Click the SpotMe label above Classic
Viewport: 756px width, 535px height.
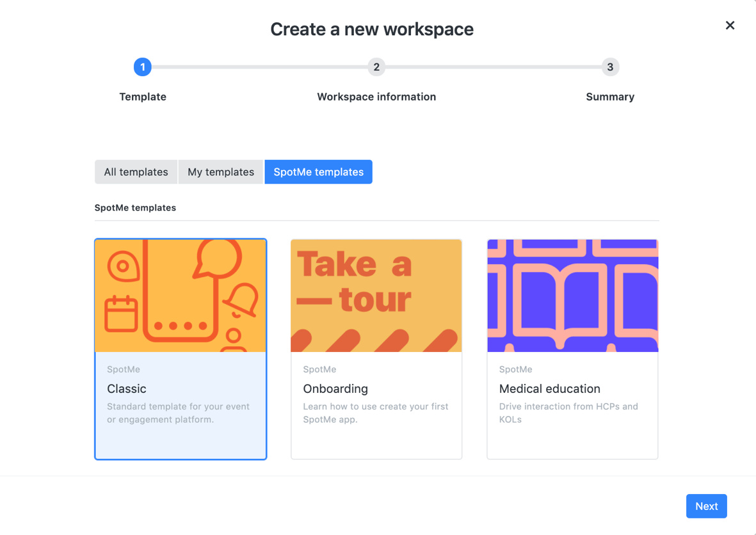[124, 369]
